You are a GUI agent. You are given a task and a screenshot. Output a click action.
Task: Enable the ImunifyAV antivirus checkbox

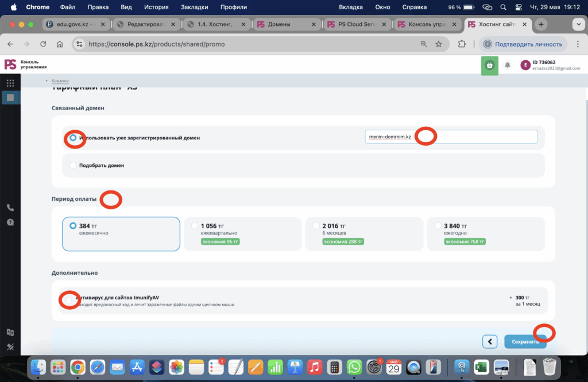pyautogui.click(x=69, y=300)
